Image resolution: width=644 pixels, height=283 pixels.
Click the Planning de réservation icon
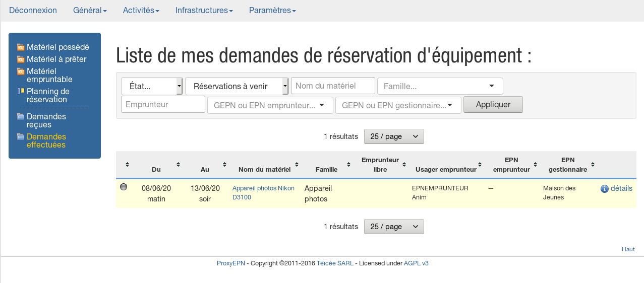[x=21, y=92]
